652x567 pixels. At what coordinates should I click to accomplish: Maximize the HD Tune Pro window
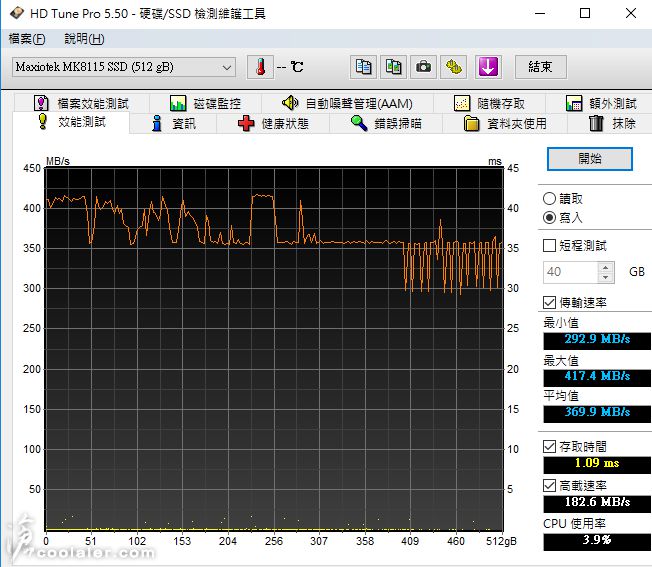click(x=585, y=13)
